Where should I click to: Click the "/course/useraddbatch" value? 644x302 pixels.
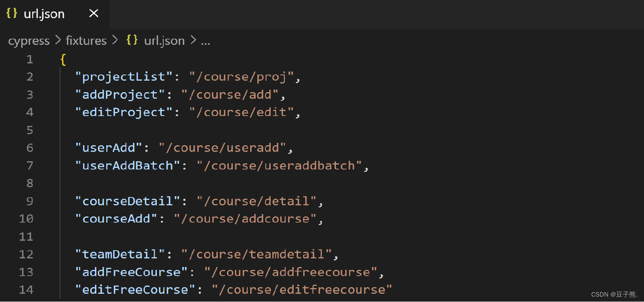point(279,165)
